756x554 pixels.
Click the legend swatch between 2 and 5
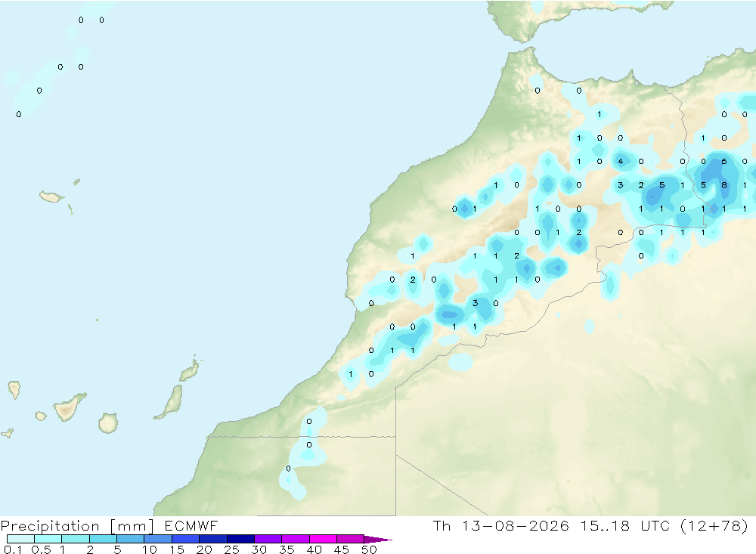103,539
